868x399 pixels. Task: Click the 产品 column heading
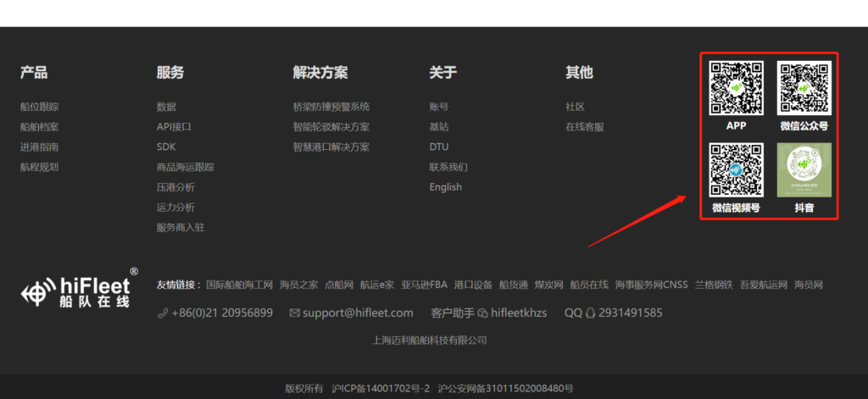pyautogui.click(x=34, y=73)
